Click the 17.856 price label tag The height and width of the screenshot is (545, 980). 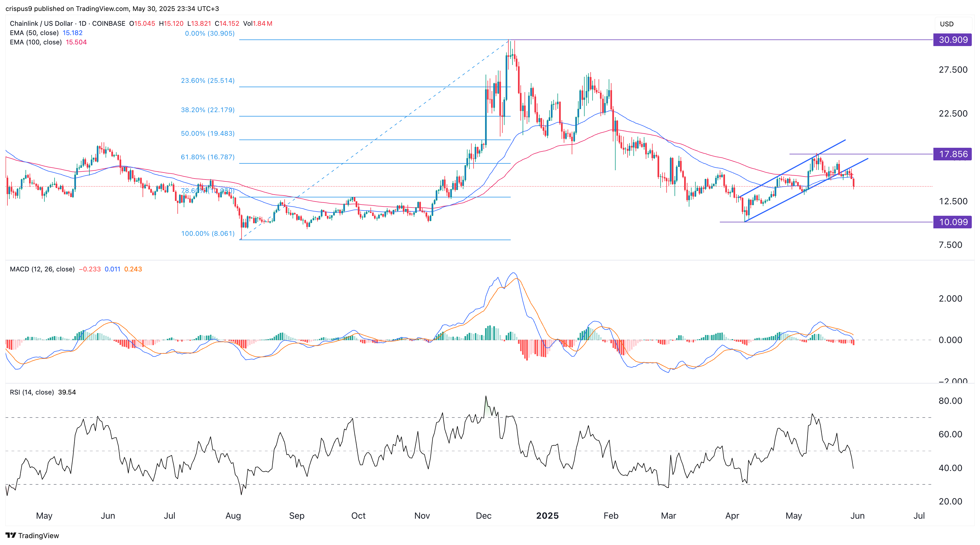[952, 154]
